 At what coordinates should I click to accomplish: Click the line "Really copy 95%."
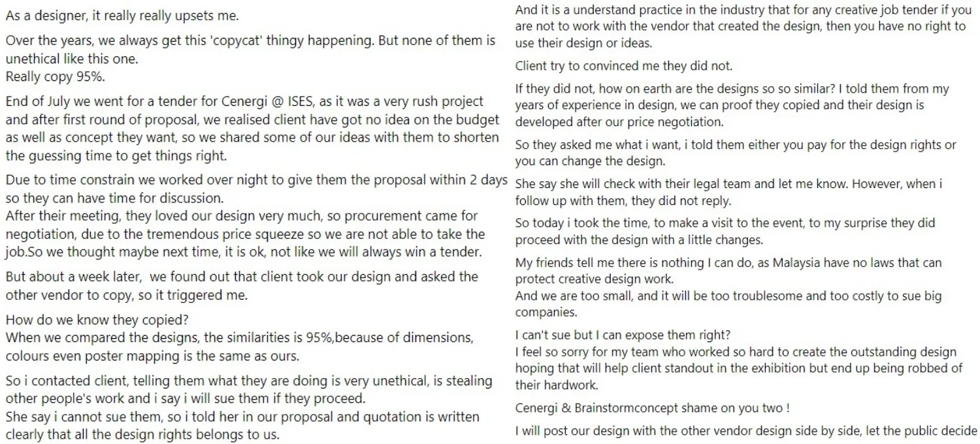[56, 75]
